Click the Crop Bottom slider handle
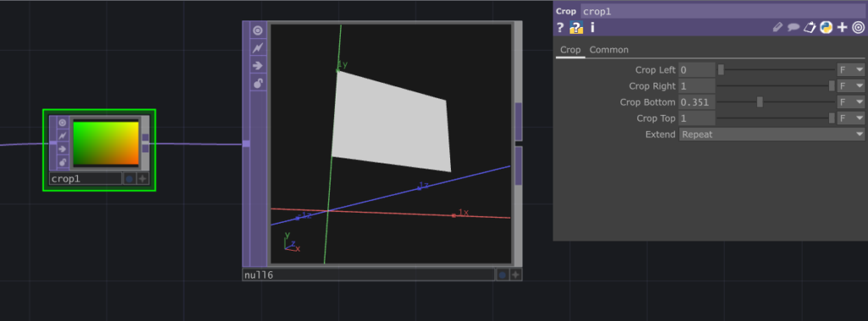Image resolution: width=868 pixels, height=321 pixels. click(x=760, y=102)
